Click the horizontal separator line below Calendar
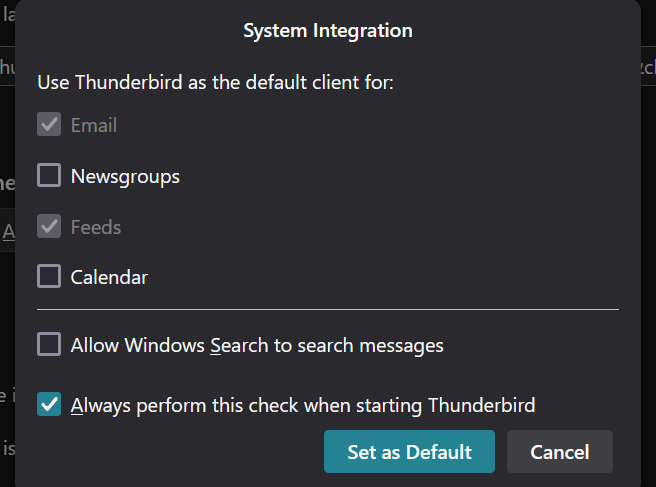 click(x=328, y=310)
